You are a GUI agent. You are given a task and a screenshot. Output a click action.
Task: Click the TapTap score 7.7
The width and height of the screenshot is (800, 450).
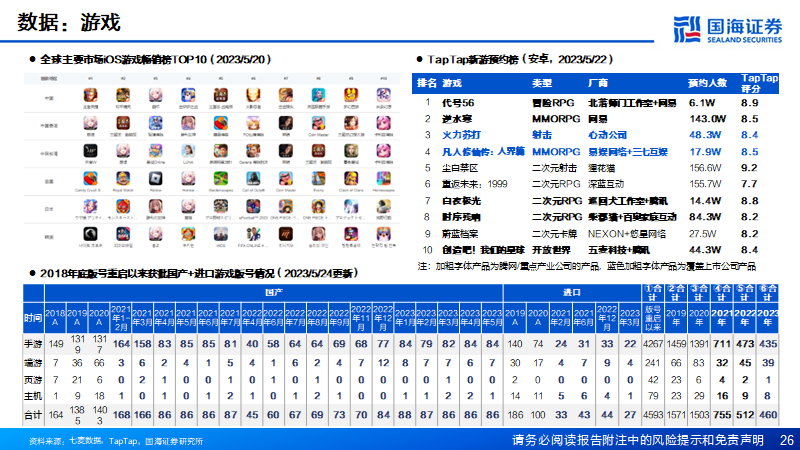[749, 184]
